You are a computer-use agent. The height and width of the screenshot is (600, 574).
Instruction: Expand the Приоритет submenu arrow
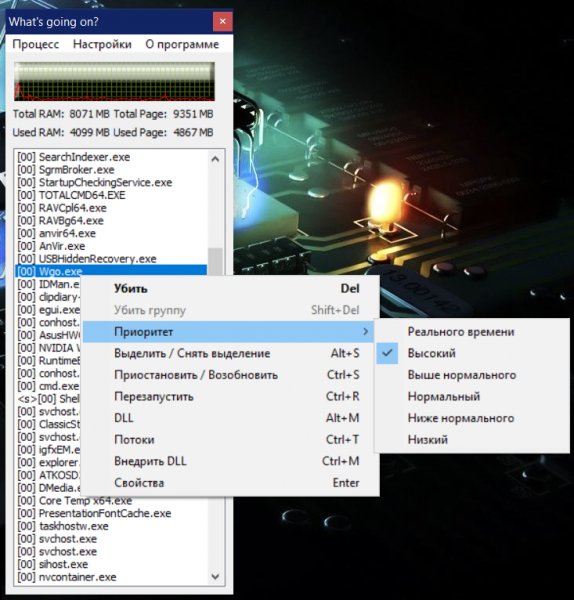pos(365,331)
